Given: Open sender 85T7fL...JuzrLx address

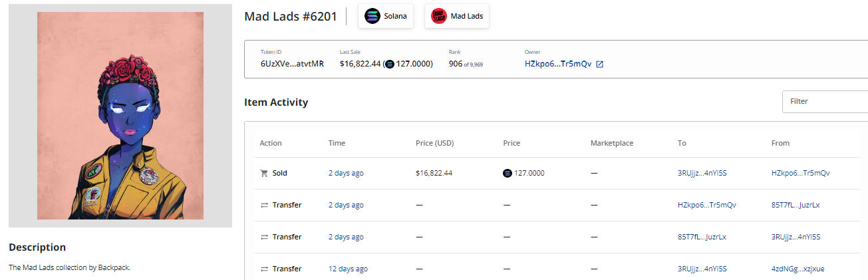Looking at the screenshot, I should (796, 205).
